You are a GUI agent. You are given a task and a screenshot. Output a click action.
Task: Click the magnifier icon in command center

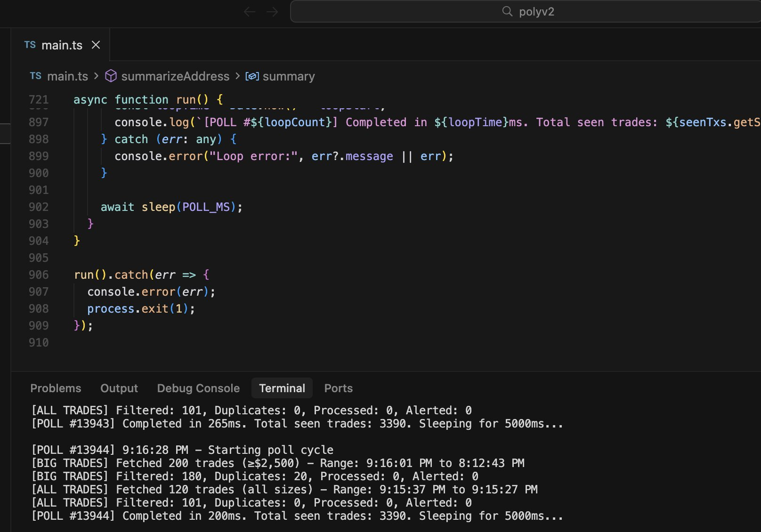click(507, 11)
